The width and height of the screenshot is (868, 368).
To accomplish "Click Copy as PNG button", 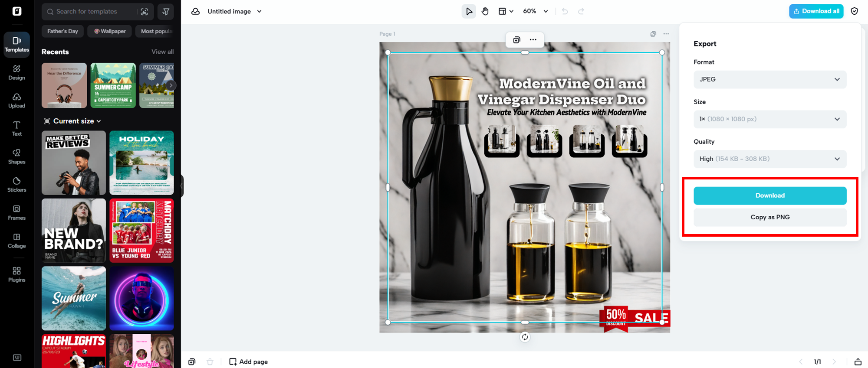I will pos(769,217).
